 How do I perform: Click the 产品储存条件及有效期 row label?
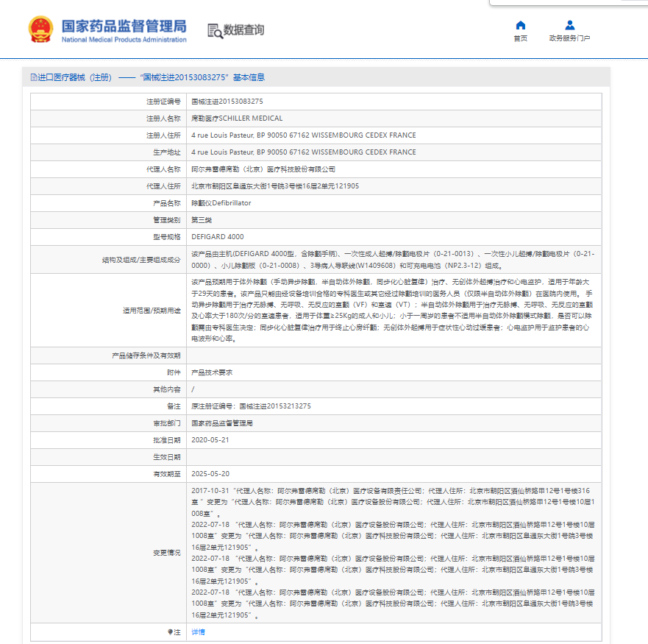[146, 355]
